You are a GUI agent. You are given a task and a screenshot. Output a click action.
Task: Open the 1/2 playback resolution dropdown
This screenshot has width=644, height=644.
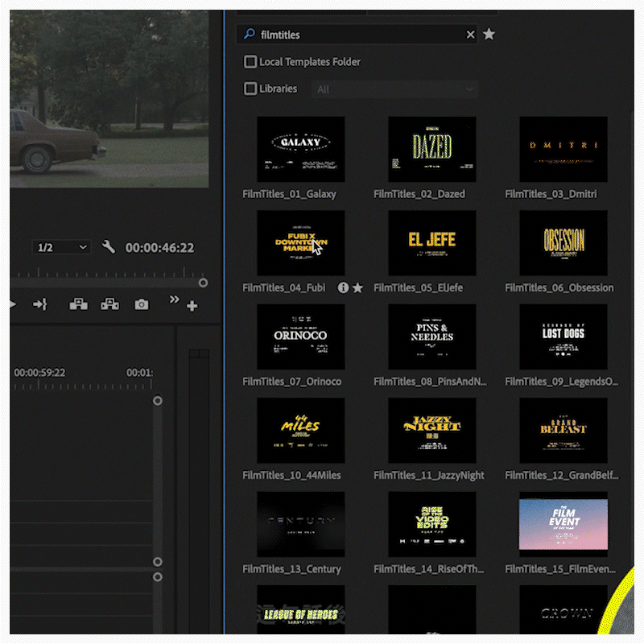pyautogui.click(x=62, y=247)
